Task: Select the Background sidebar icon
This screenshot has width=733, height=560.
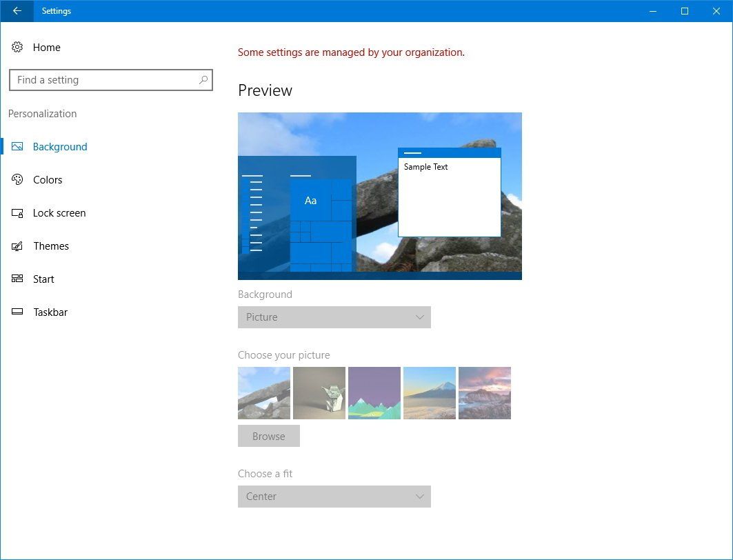Action: [x=17, y=146]
